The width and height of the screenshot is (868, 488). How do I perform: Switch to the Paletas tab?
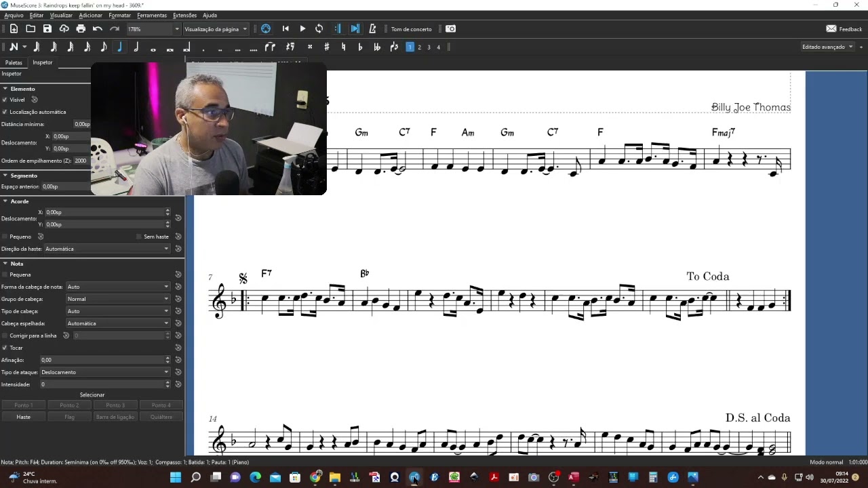14,62
